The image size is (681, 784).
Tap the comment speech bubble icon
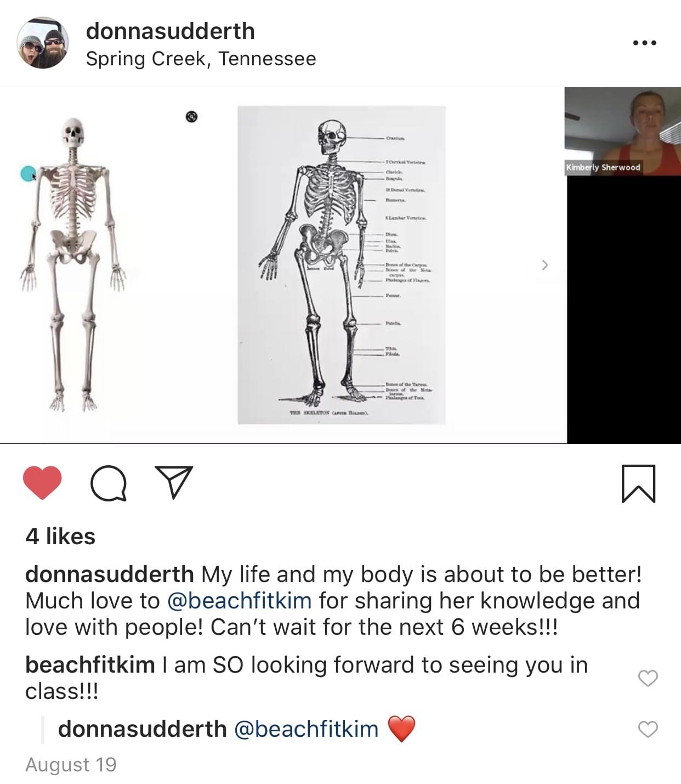[109, 483]
